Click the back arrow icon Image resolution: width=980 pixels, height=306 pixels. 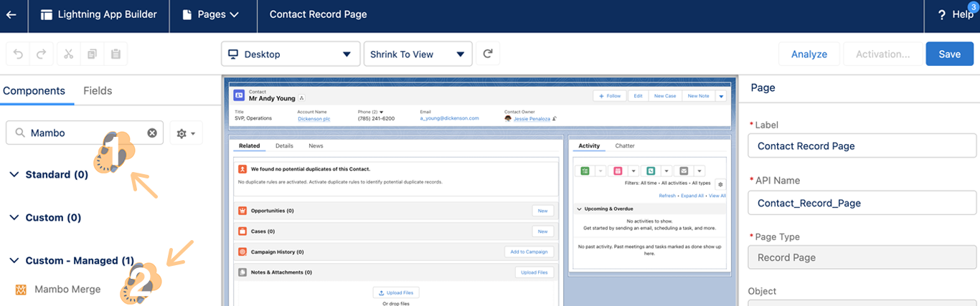[11, 14]
